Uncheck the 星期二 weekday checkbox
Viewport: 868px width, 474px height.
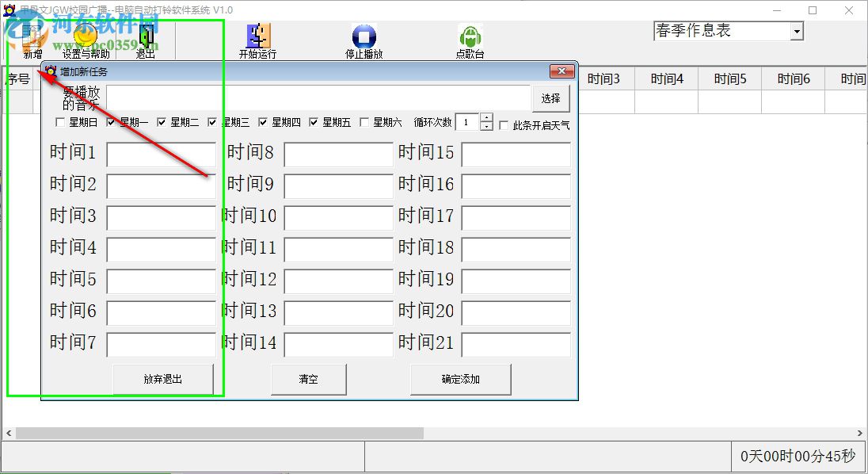tap(162, 123)
